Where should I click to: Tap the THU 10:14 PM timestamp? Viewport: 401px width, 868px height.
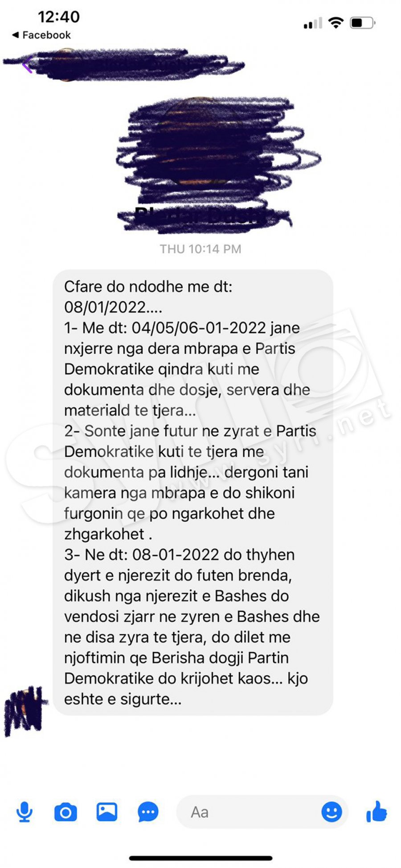click(x=200, y=249)
